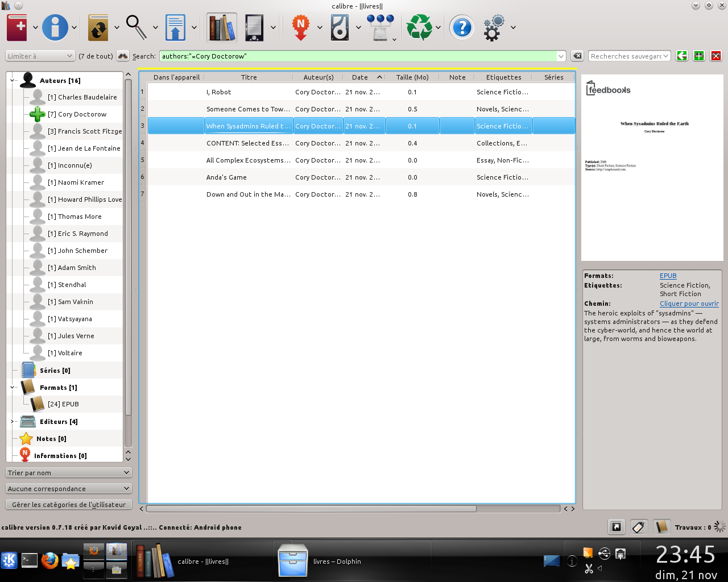728x582 pixels.
Task: Open the Remove books dropdown arrow
Action: tap(439, 27)
